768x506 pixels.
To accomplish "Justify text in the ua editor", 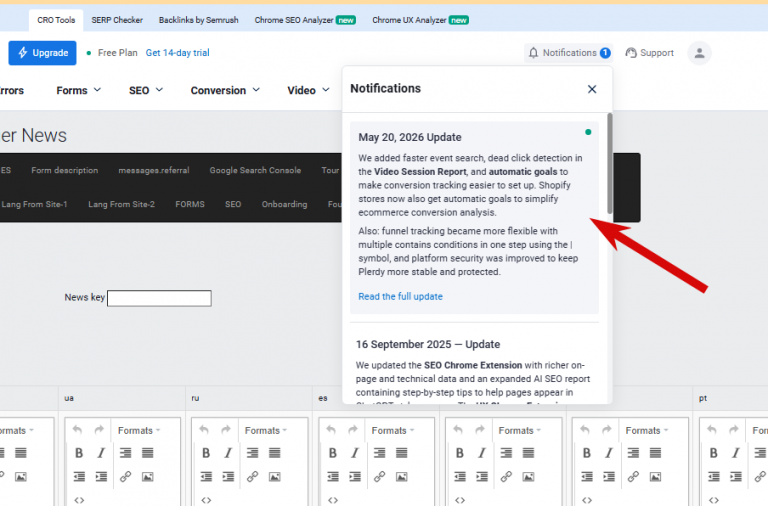I will click(147, 453).
